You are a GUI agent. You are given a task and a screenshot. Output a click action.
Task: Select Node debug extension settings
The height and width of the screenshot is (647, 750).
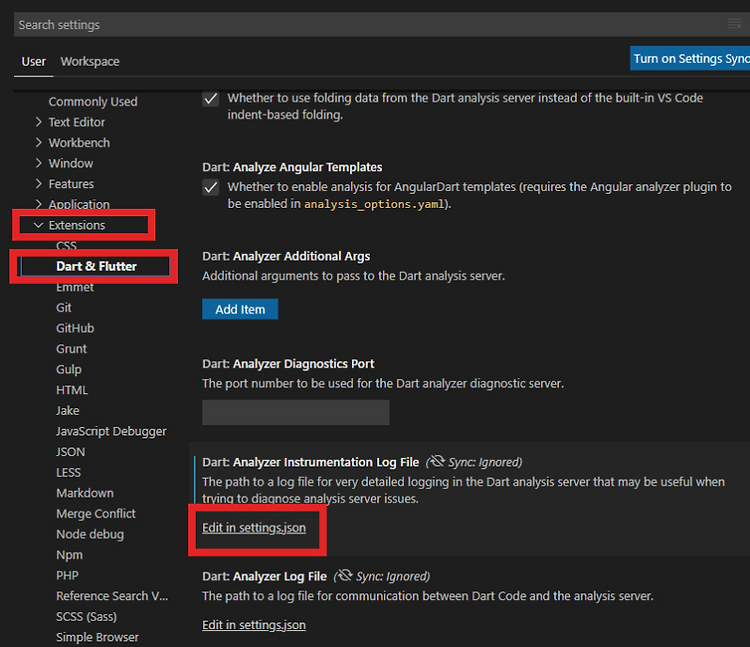click(90, 534)
